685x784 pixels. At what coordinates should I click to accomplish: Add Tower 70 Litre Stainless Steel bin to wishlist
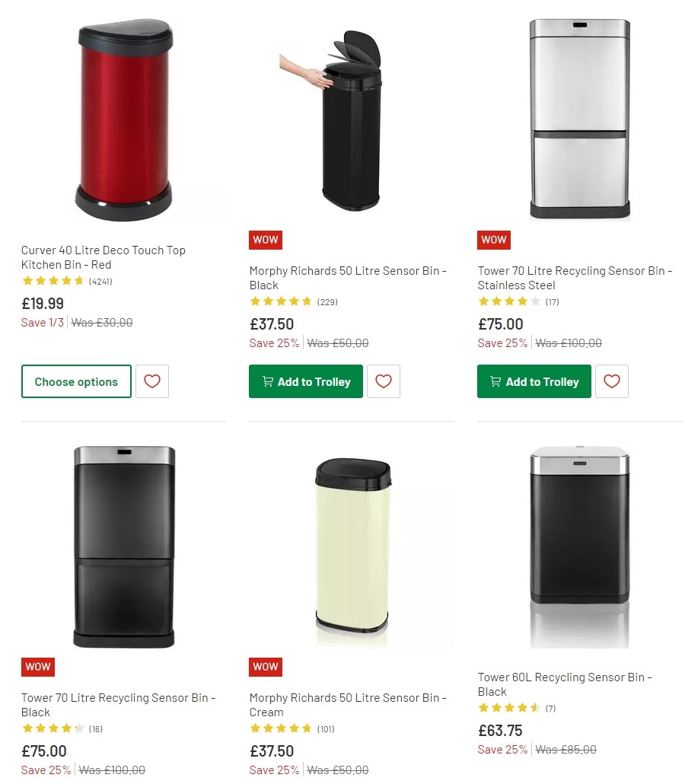click(612, 381)
